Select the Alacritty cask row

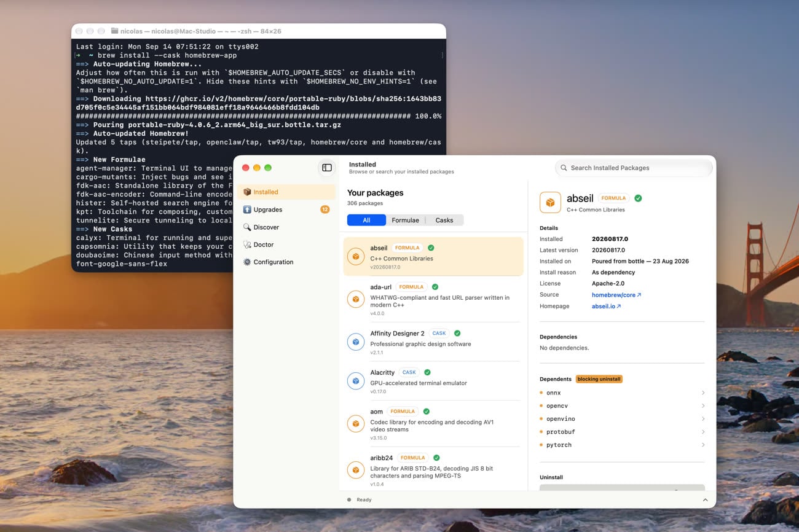point(433,380)
